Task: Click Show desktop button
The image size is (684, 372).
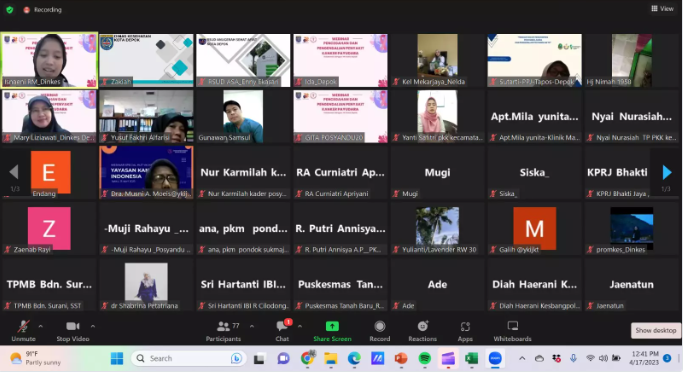Action: click(x=656, y=331)
